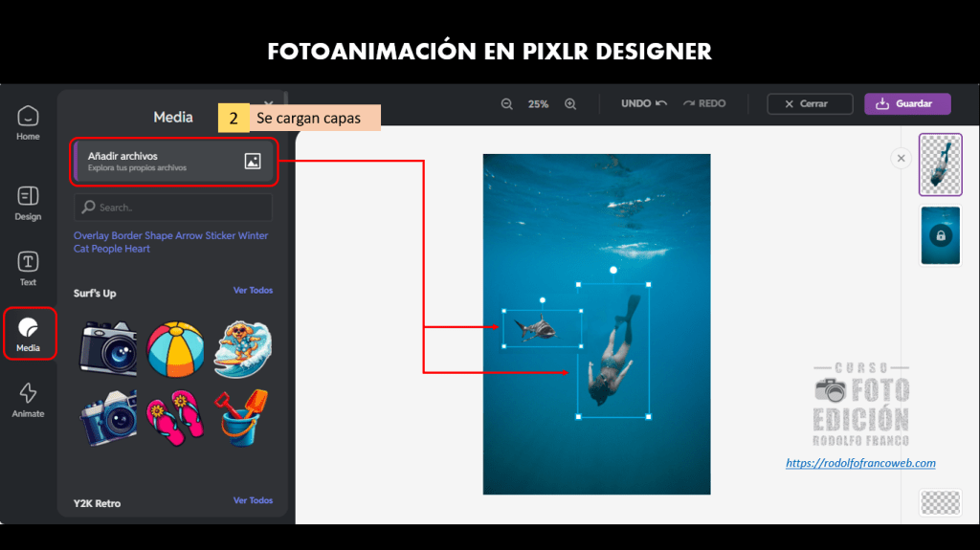This screenshot has width=980, height=550.
Task: Add the camera sticker to canvas
Action: pos(107,347)
